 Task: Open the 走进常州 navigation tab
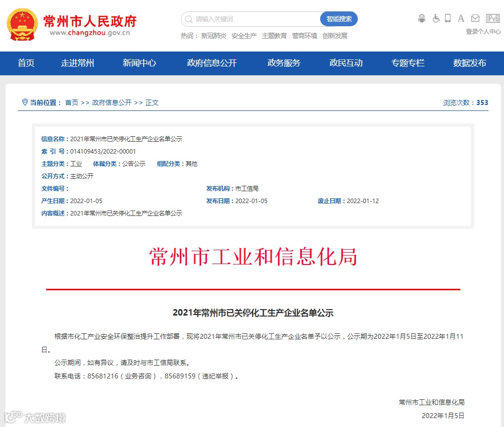(77, 63)
